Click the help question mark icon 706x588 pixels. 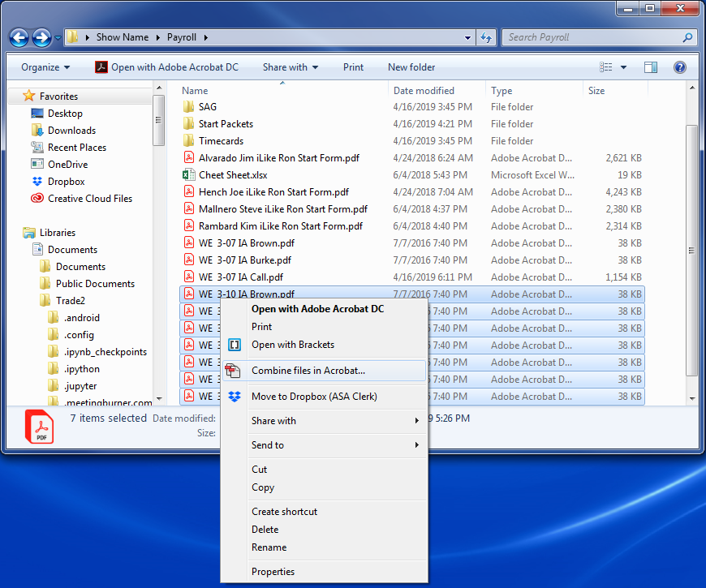coord(680,67)
